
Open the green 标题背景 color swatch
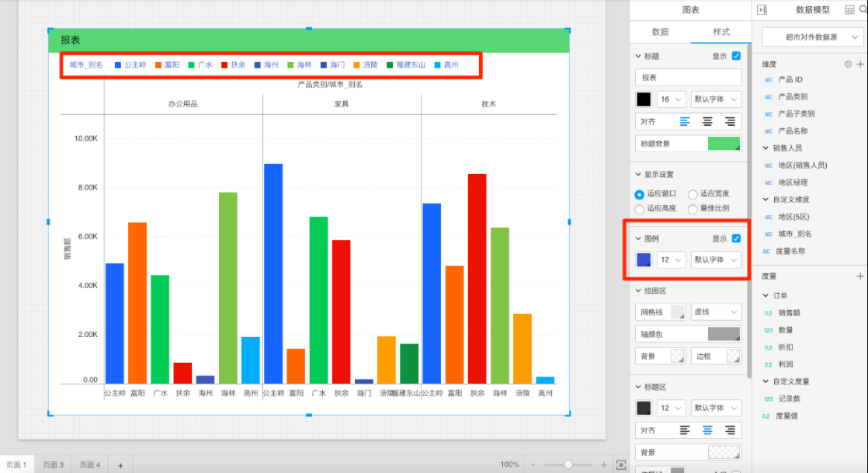(724, 144)
